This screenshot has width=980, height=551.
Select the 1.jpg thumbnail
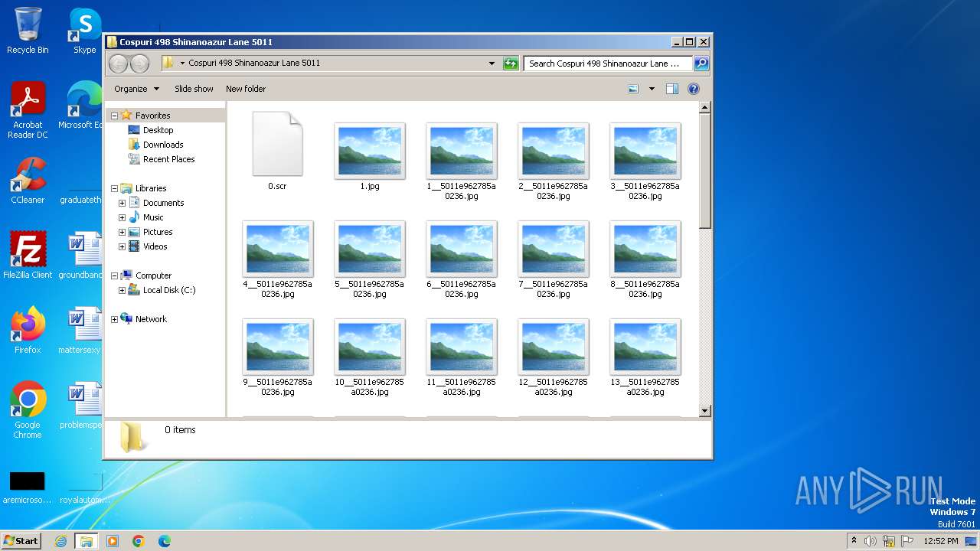(x=370, y=152)
